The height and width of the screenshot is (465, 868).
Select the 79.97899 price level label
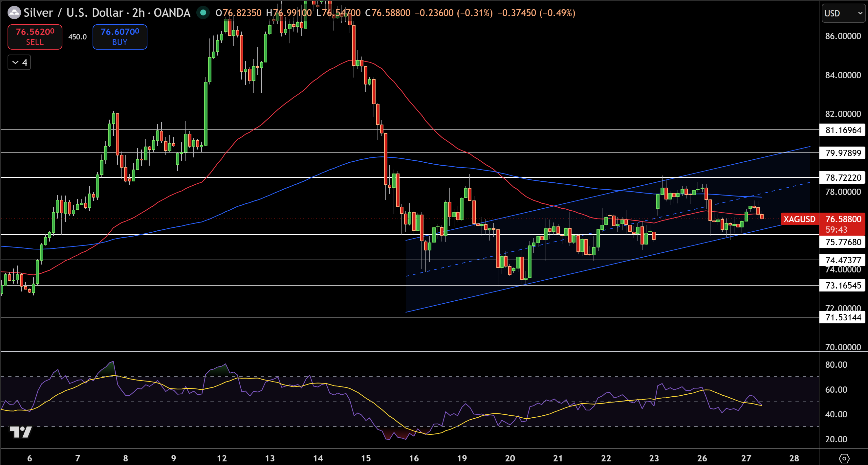[x=843, y=153]
